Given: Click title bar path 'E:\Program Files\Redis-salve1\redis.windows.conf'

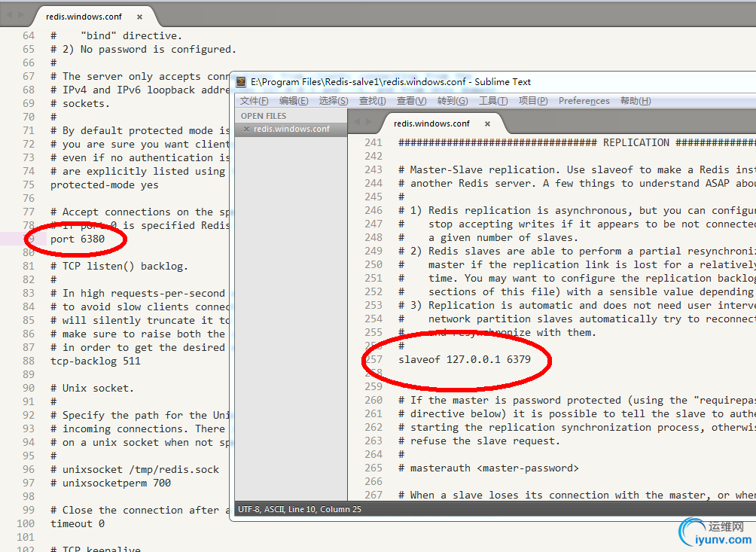Looking at the screenshot, I should click(x=358, y=82).
